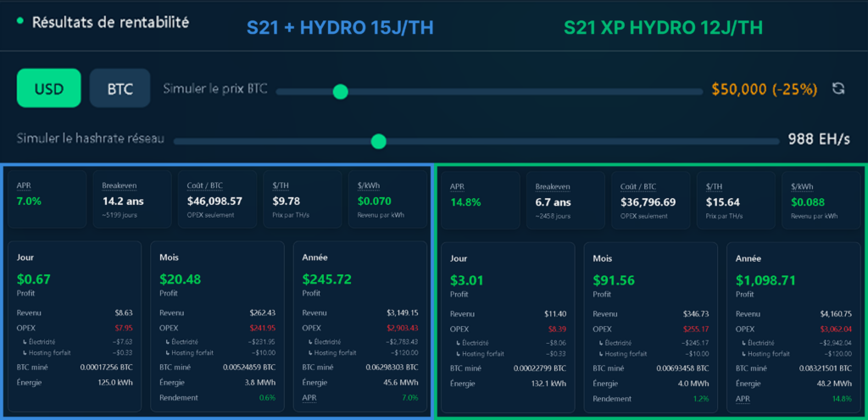Image resolution: width=868 pixels, height=420 pixels.
Task: Click the $46,098.57 Coût / BTC card
Action: 218,200
